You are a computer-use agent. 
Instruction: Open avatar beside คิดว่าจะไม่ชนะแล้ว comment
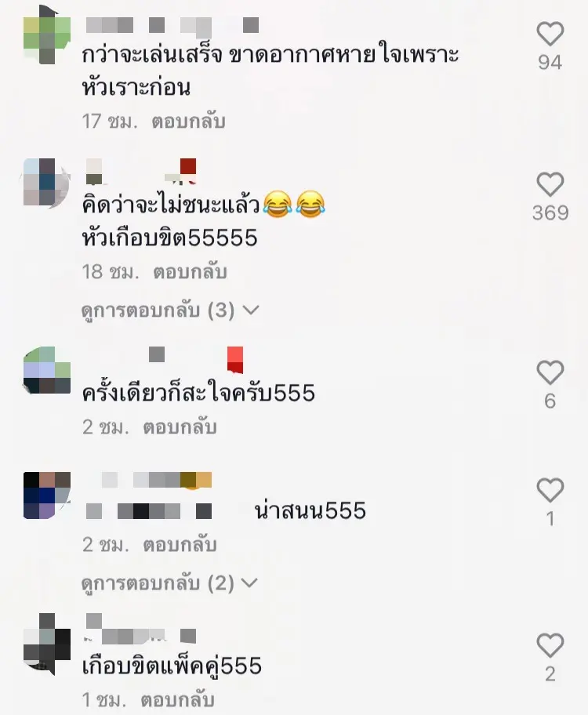[47, 183]
